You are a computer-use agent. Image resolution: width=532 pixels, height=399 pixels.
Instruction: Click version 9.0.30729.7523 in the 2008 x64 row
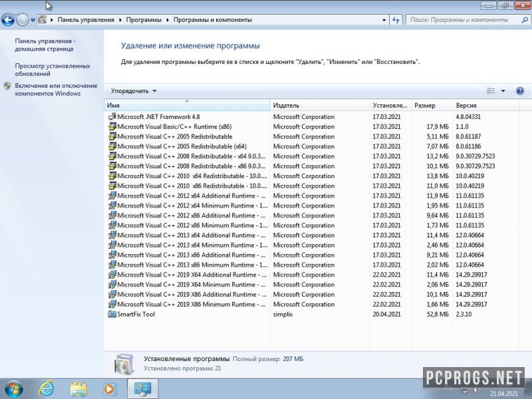(x=475, y=156)
